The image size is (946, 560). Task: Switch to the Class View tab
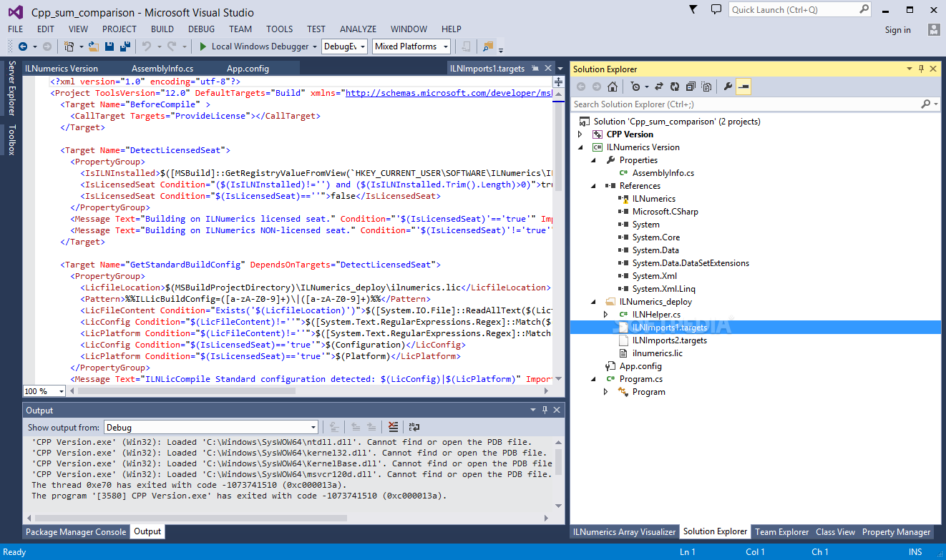(x=835, y=532)
